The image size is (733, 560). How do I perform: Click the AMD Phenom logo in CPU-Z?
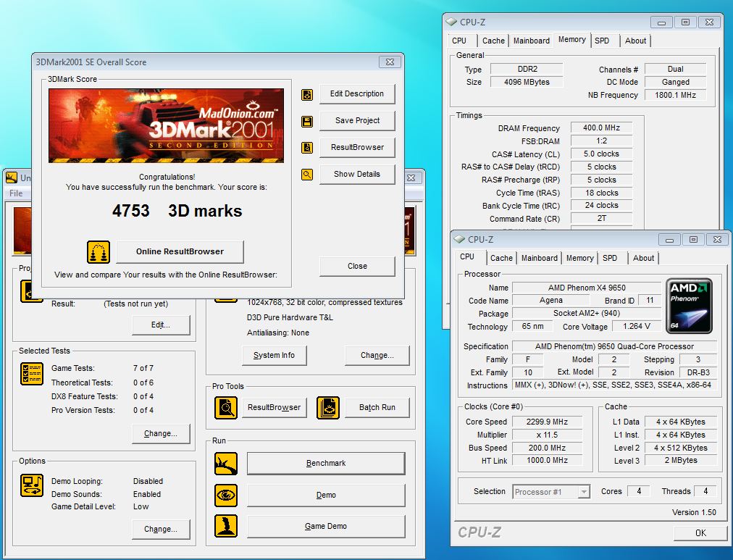click(689, 306)
